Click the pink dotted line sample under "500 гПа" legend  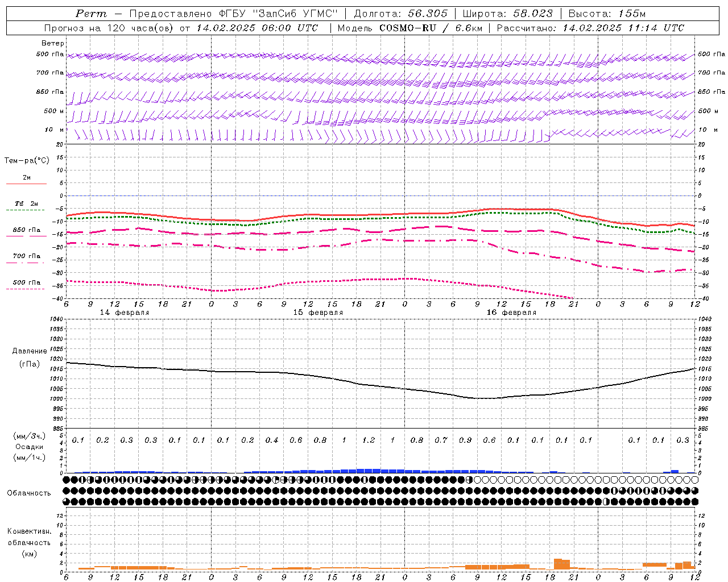(26, 289)
